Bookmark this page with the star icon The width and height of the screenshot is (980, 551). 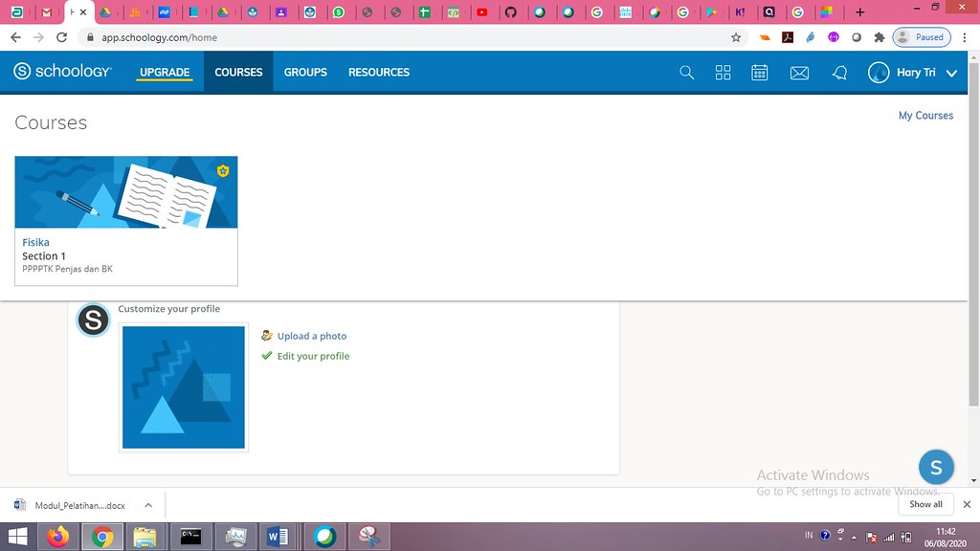tap(736, 37)
